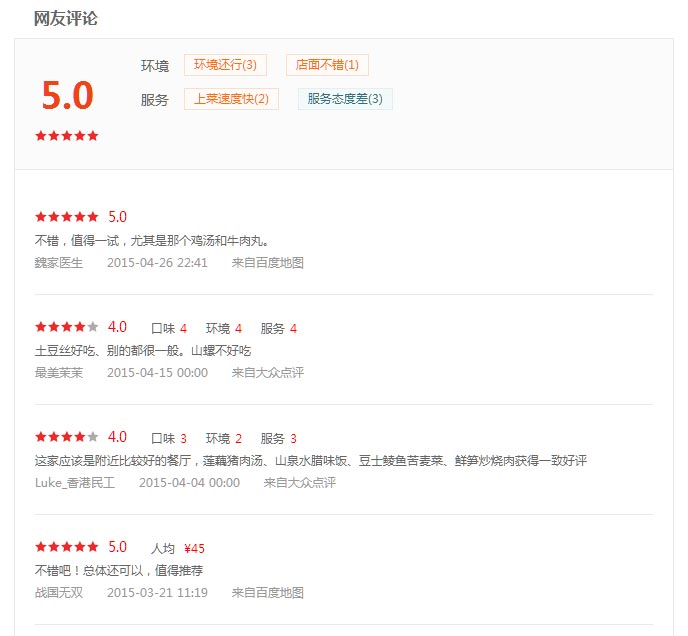Viewport: 688px width, 636px height.
Task: Click the 服务 3 score in Luke_香港民工's review
Action: coord(279,438)
